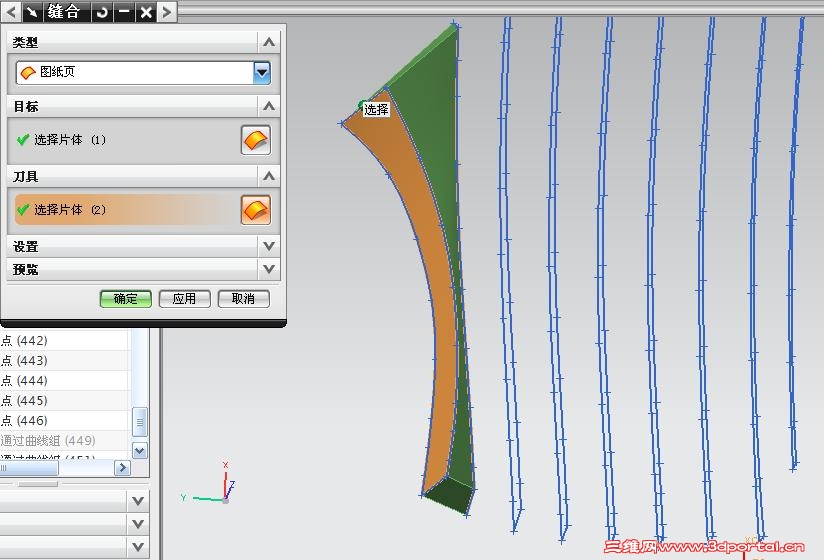
Task: Close the 缝合 dialog with X icon
Action: [x=146, y=12]
